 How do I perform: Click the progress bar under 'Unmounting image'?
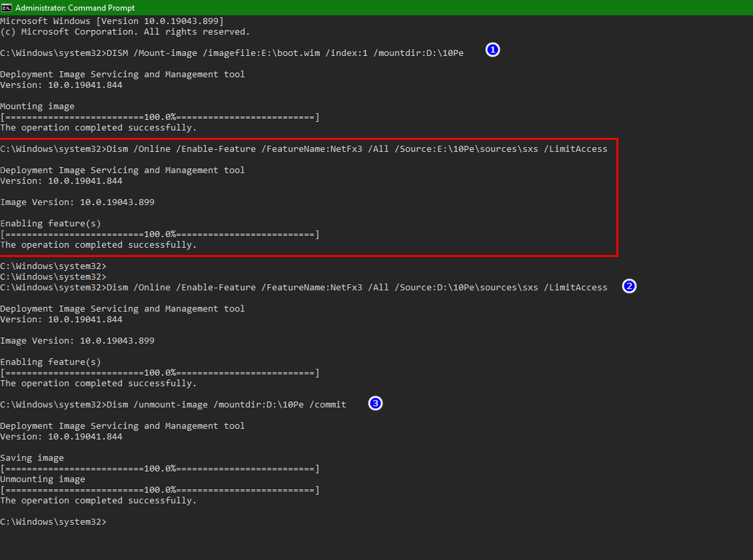click(160, 490)
